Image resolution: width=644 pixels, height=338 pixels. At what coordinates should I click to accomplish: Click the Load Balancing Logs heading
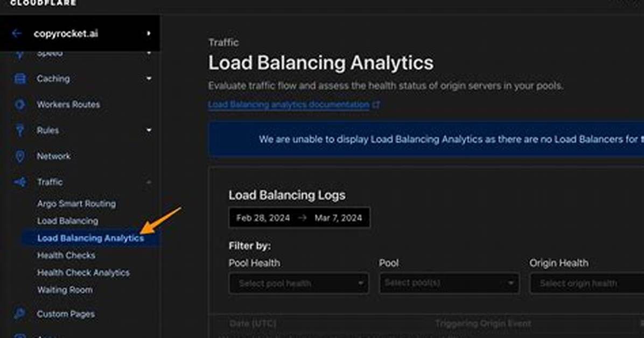click(287, 195)
